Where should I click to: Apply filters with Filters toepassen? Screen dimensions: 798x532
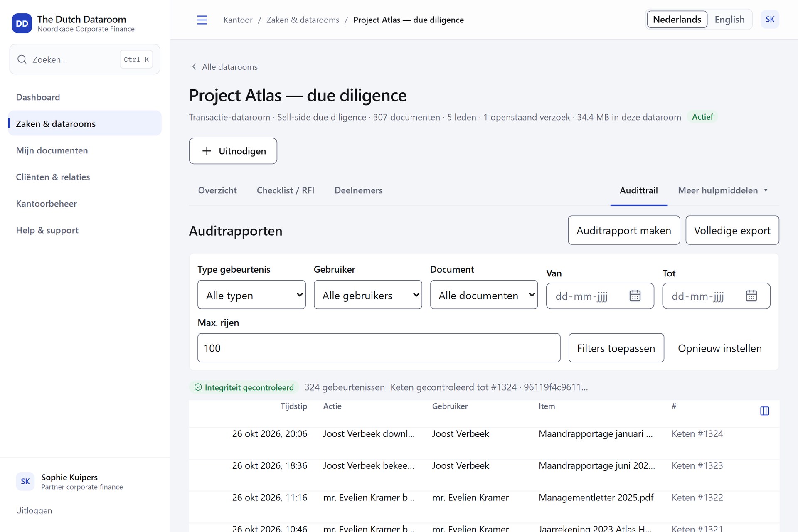pyautogui.click(x=616, y=348)
